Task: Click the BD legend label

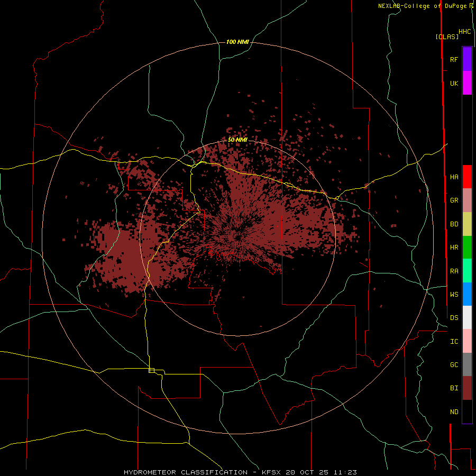Action: click(x=454, y=224)
